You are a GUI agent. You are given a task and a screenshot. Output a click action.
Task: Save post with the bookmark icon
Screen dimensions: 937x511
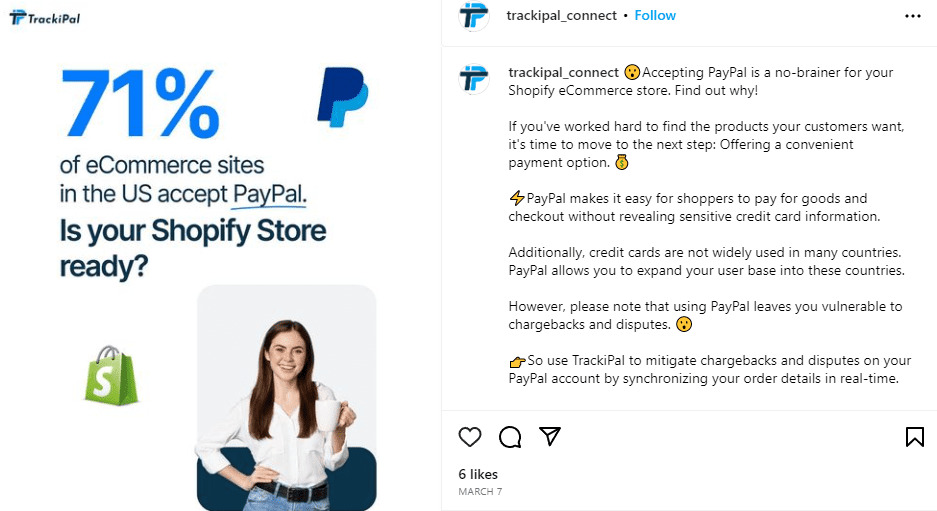(914, 437)
